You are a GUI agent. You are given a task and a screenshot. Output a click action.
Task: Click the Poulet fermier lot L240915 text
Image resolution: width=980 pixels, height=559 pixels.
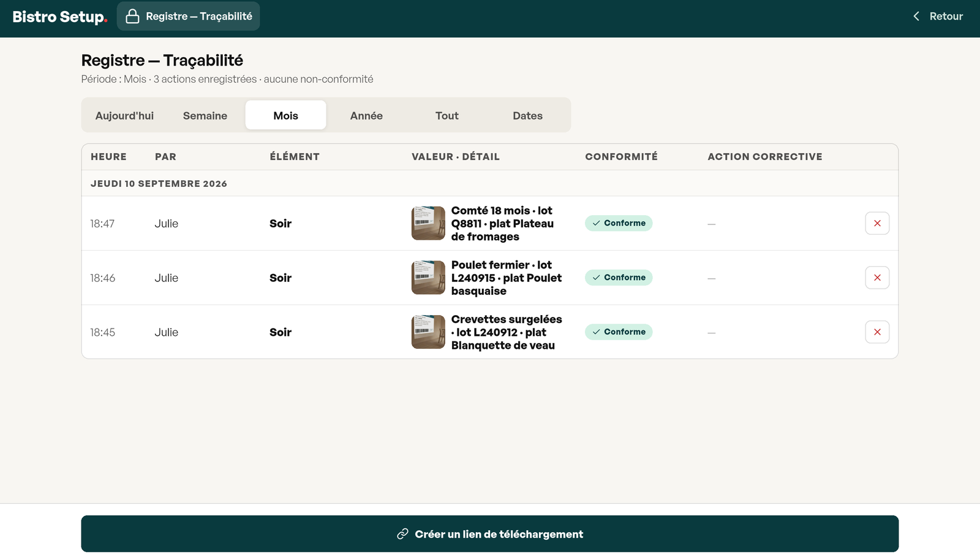tap(507, 278)
